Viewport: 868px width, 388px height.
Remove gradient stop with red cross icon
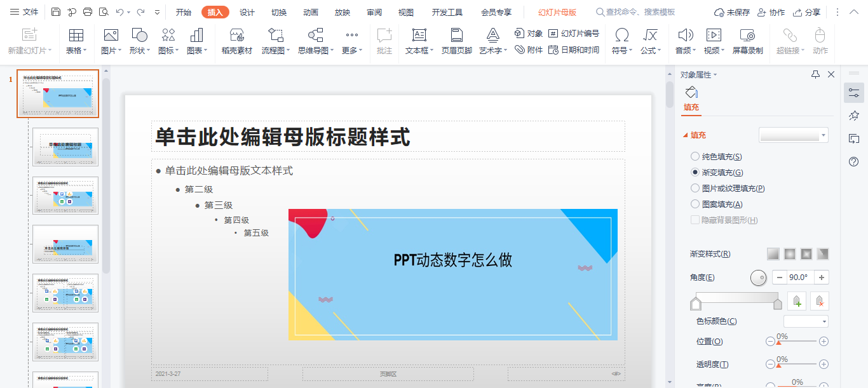coord(820,302)
